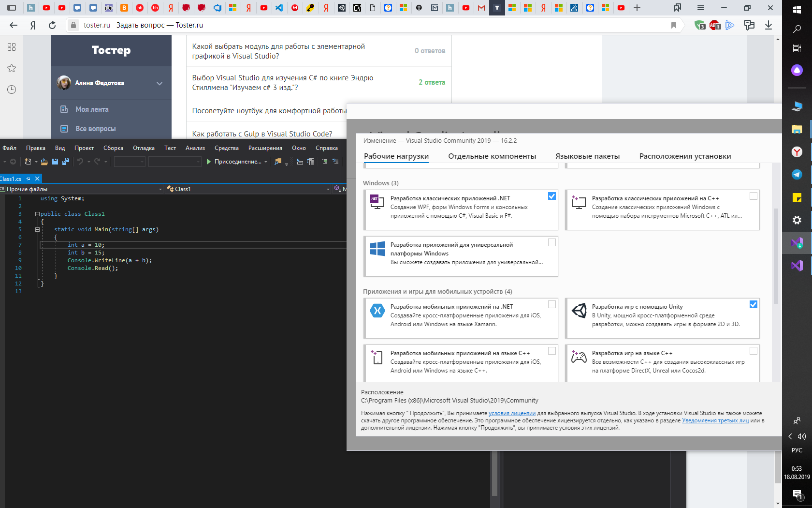
Task: Open dropdown arrow beside new project icon
Action: (x=36, y=162)
